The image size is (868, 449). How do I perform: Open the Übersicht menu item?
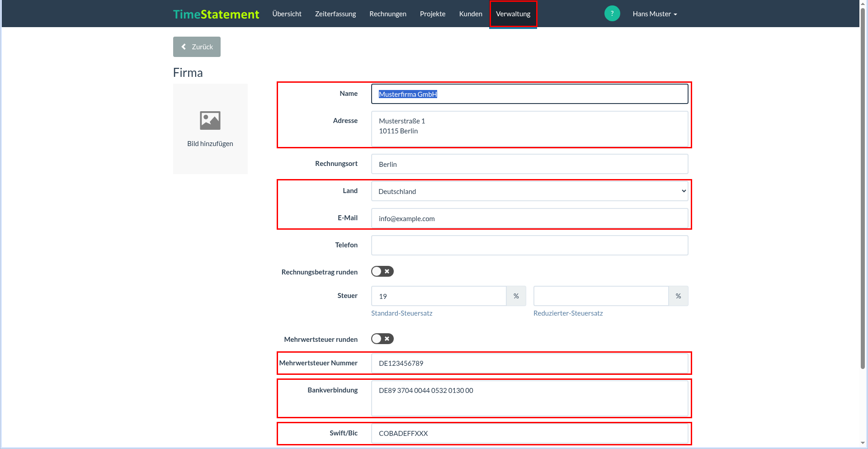(287, 14)
